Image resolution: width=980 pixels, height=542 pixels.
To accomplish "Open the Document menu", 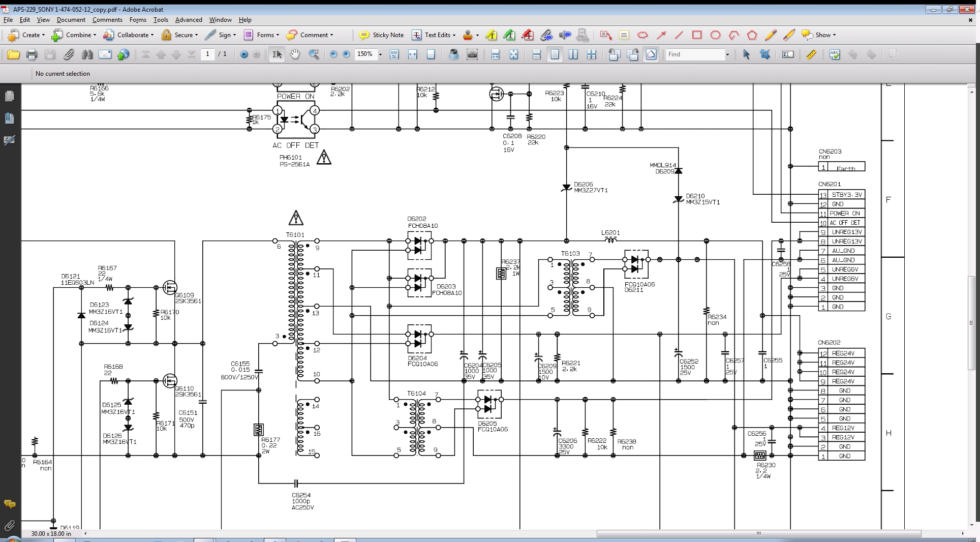I will (x=71, y=20).
